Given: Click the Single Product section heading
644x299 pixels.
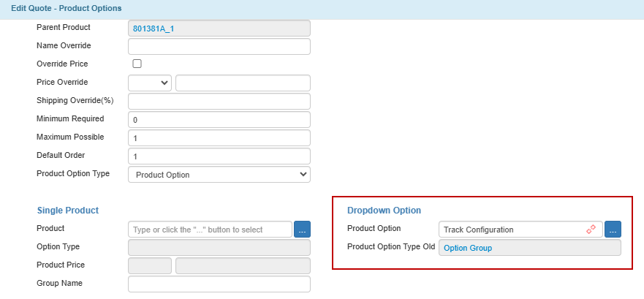Looking at the screenshot, I should coord(68,211).
